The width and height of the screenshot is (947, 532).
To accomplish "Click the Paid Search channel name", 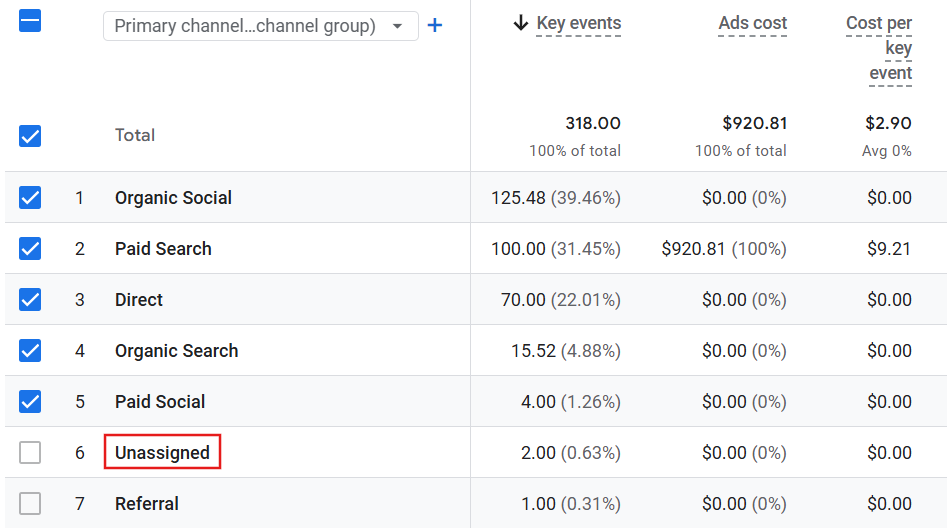I will coord(163,249).
